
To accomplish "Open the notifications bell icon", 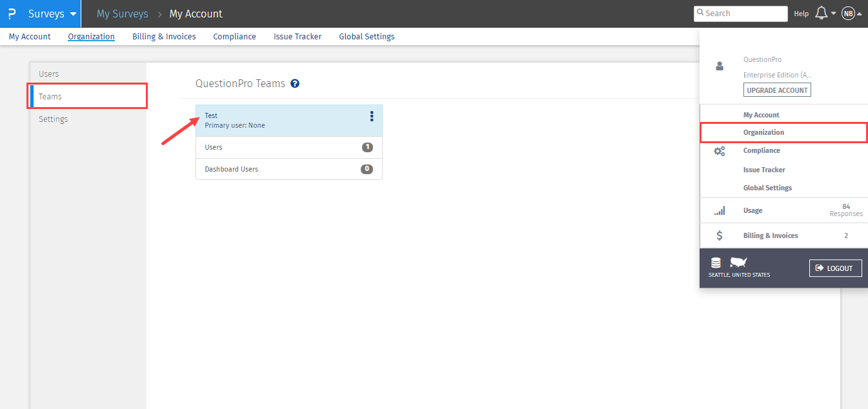I will [822, 14].
